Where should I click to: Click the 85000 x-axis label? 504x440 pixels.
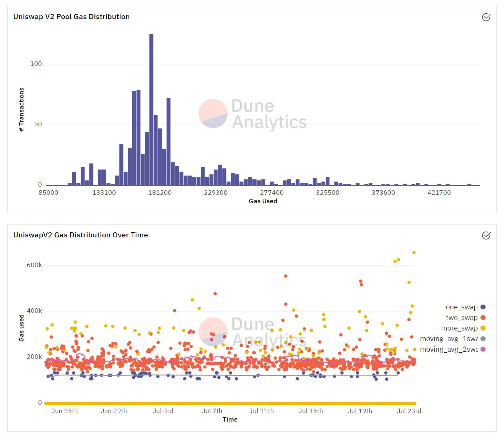click(48, 193)
